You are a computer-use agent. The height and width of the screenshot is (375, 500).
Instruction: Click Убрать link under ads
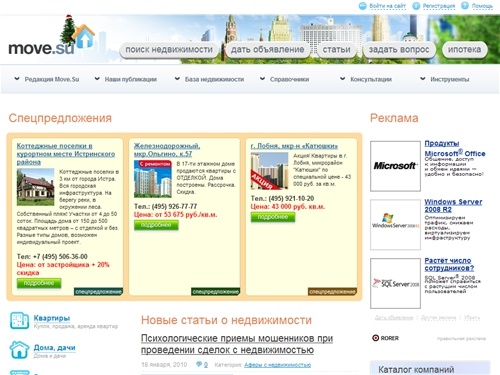(x=472, y=318)
